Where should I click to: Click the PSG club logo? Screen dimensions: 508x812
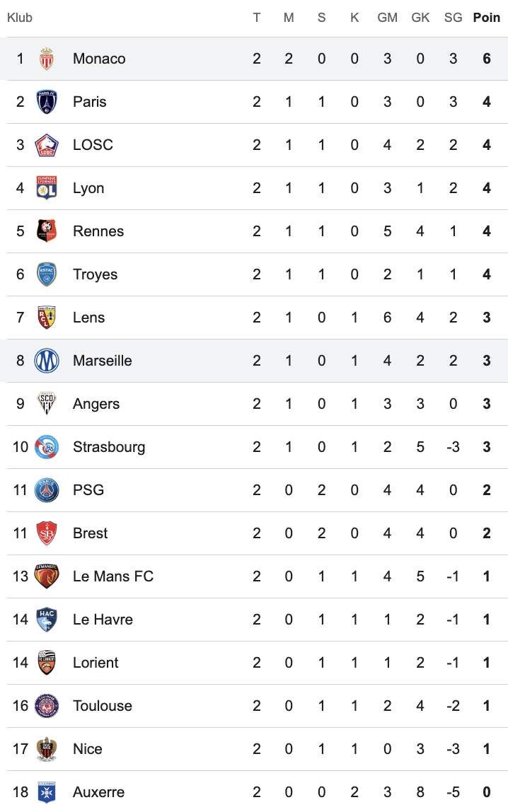pyautogui.click(x=47, y=490)
